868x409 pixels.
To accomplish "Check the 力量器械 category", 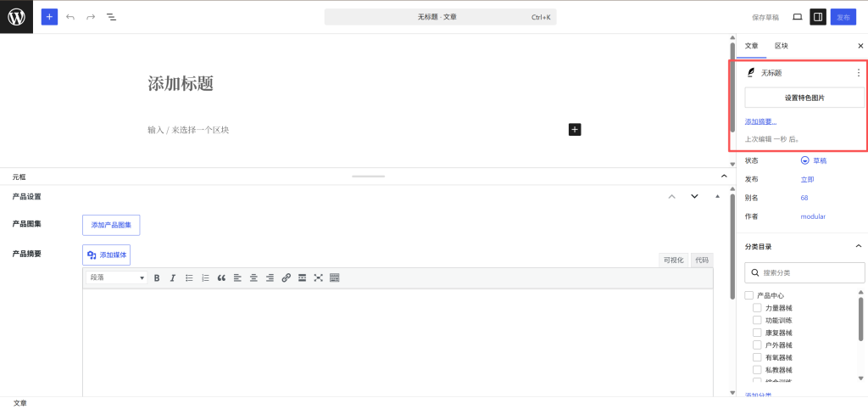I will [x=757, y=307].
